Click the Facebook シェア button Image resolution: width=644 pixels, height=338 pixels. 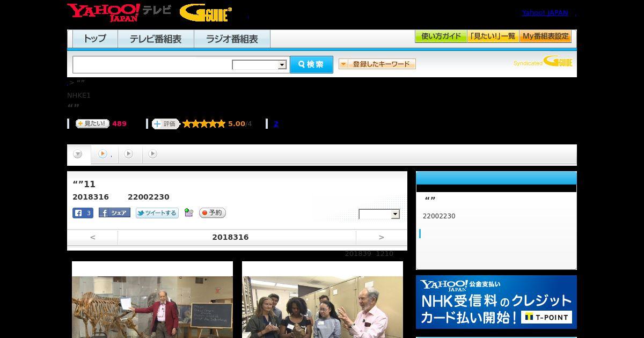[114, 213]
